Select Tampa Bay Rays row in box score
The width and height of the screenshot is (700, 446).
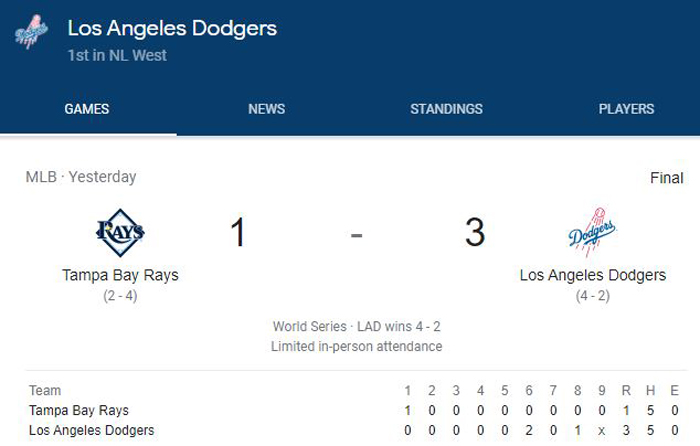point(354,410)
